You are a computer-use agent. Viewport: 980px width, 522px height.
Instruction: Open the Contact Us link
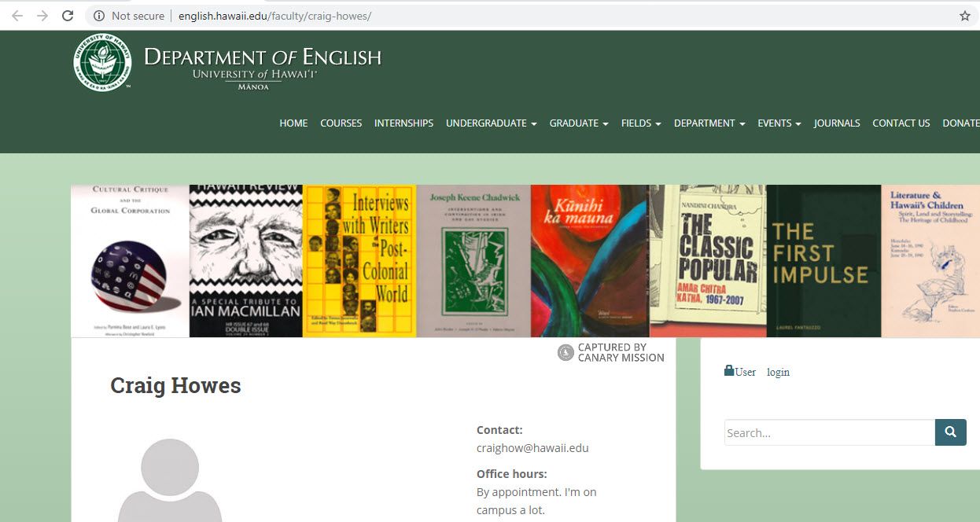(901, 123)
